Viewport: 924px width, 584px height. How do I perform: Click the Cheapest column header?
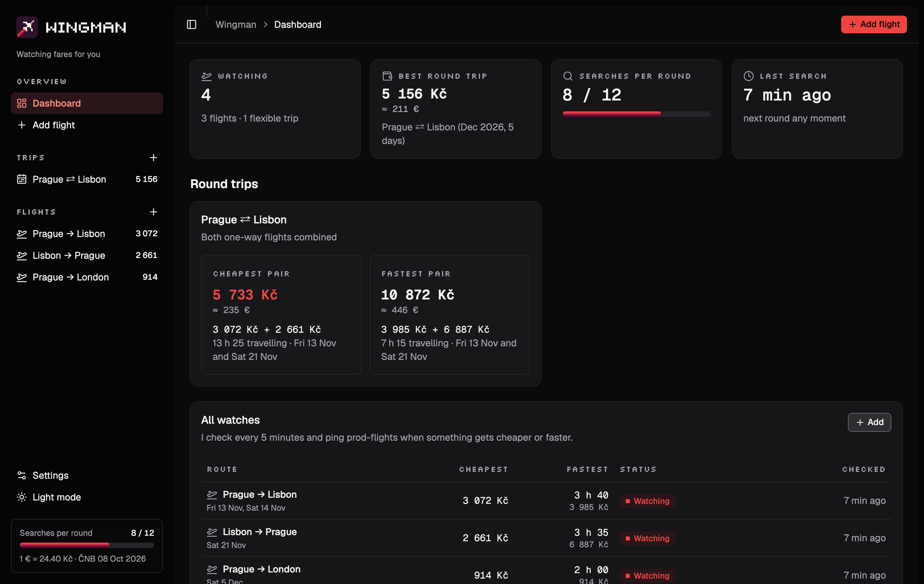[483, 469]
